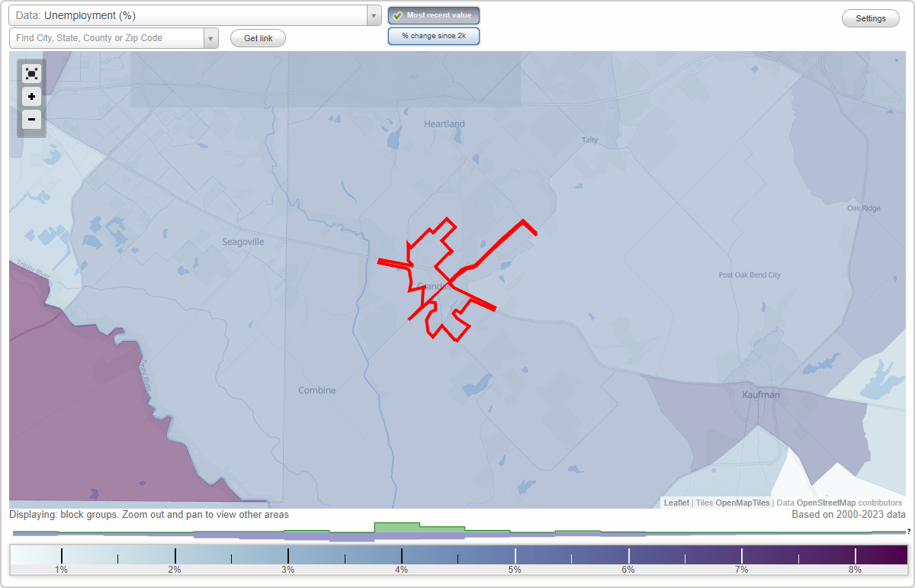
Task: Zoom in with the plus button
Action: (x=31, y=96)
